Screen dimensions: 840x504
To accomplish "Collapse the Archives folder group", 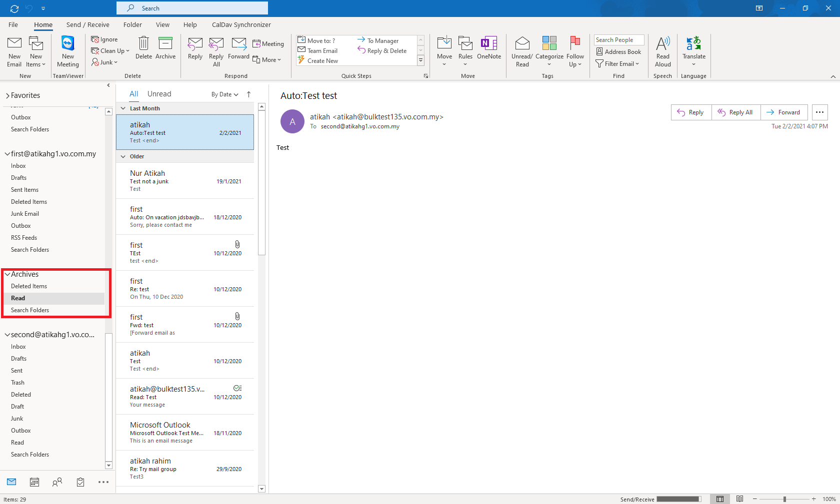I will [7, 274].
